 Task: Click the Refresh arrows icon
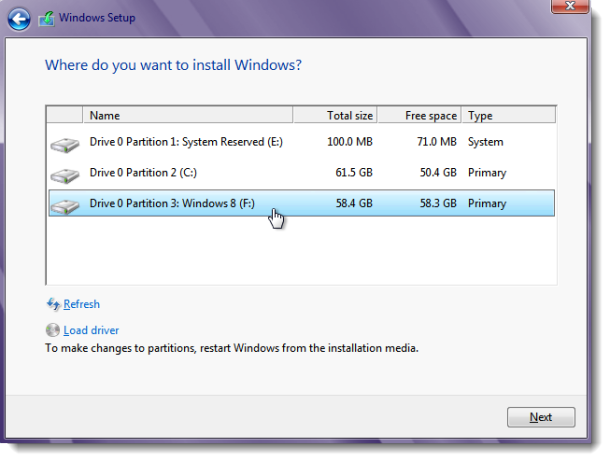53,304
